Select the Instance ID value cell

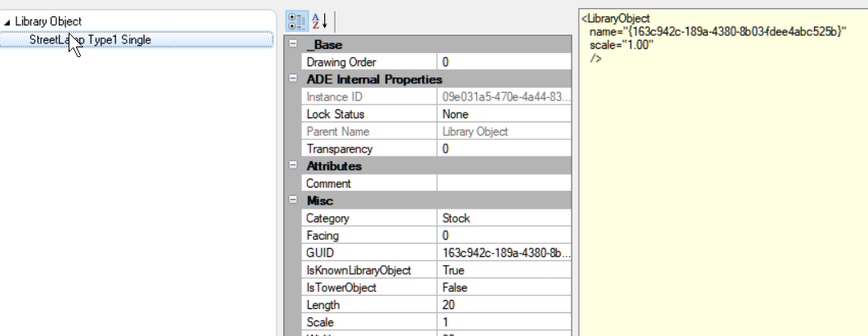[x=505, y=97]
